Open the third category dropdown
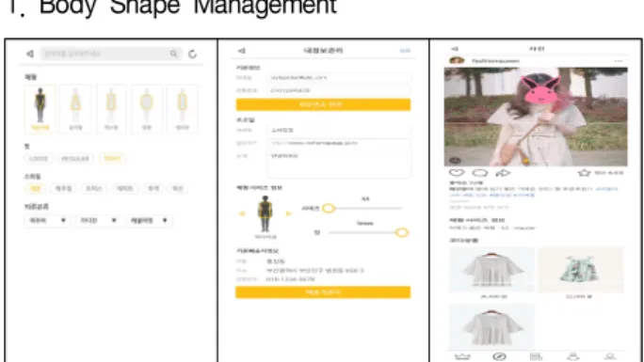644x362 pixels. 149,221
